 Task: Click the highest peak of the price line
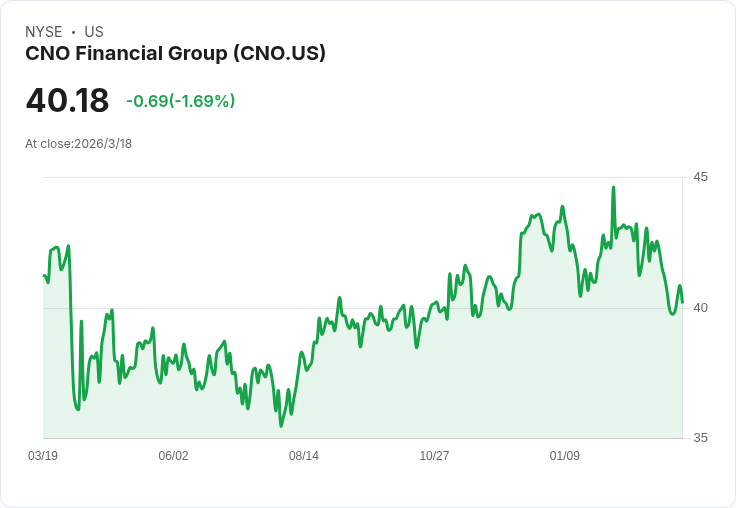point(614,187)
